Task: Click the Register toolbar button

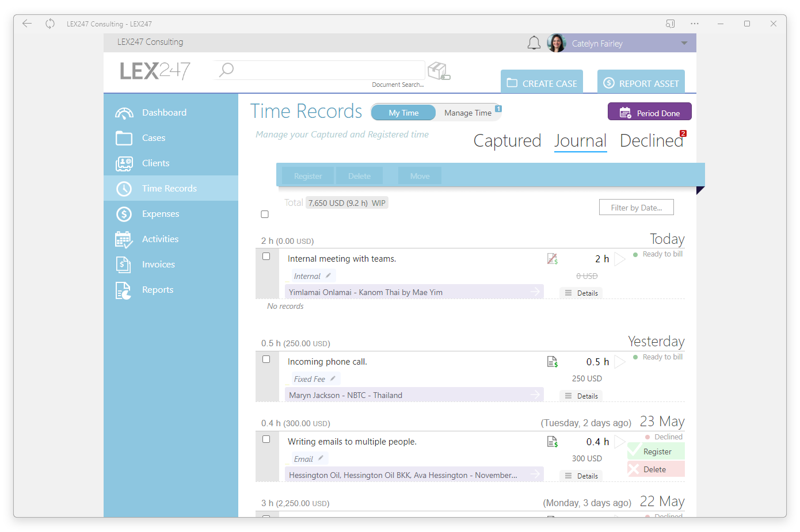Action: [x=308, y=176]
